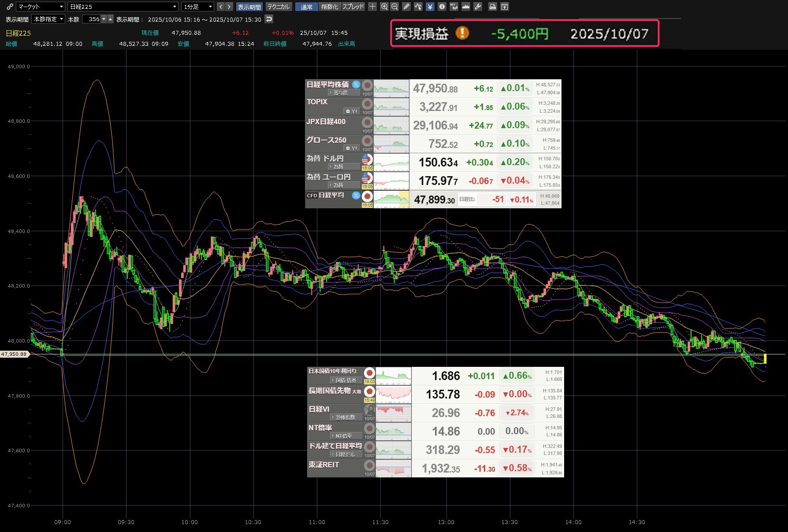Click the info circle icon
The height and width of the screenshot is (532, 788).
point(442,7)
